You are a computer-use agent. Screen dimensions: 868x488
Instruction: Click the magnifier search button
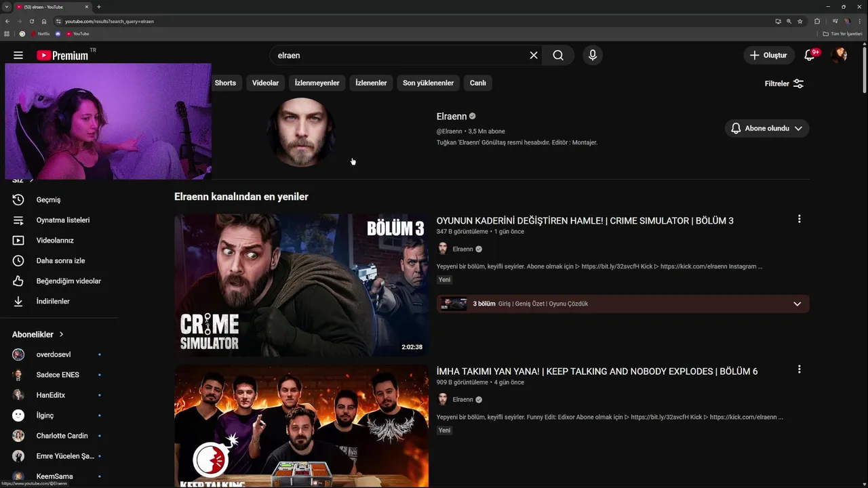(x=558, y=56)
